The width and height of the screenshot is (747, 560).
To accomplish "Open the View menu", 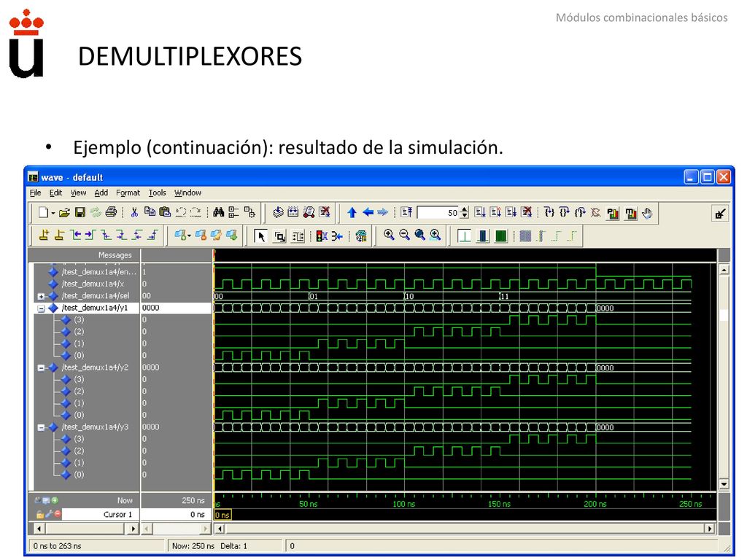I will click(x=78, y=192).
